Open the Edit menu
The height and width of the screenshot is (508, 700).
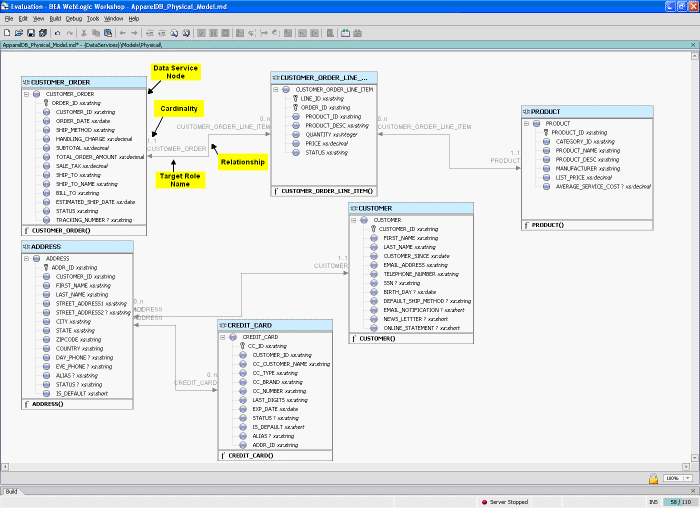coord(23,19)
